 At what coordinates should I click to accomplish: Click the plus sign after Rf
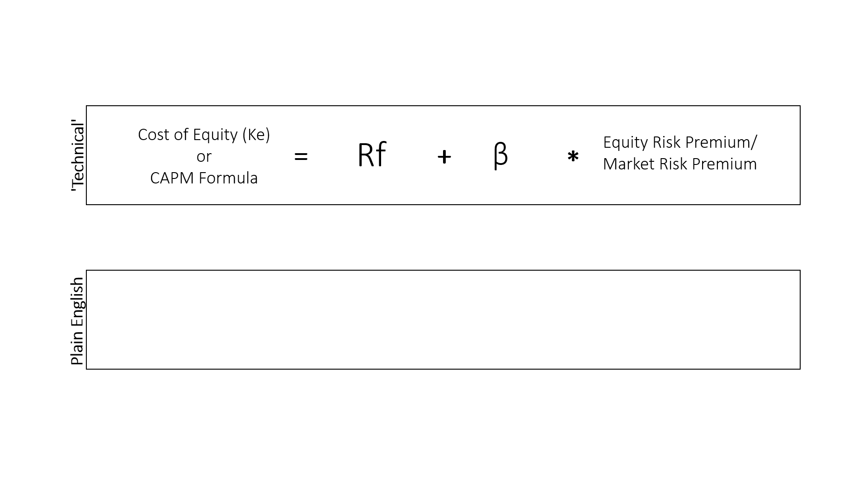[444, 157]
